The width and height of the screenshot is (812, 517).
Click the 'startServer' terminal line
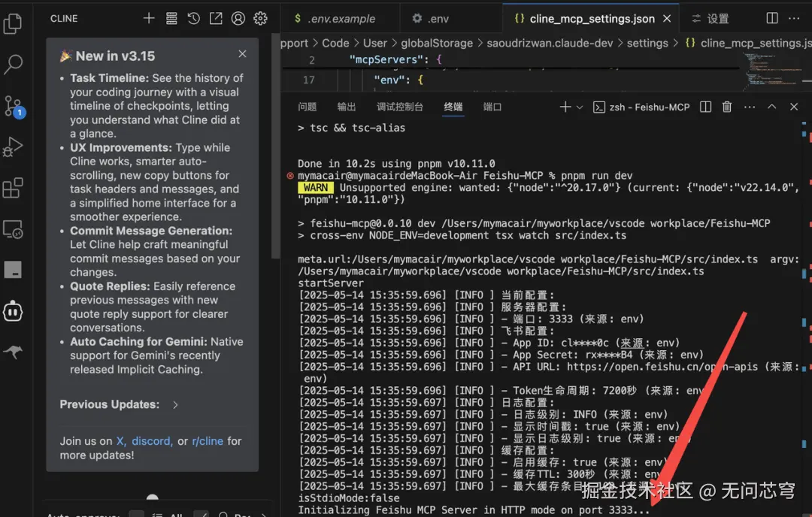pyautogui.click(x=331, y=283)
